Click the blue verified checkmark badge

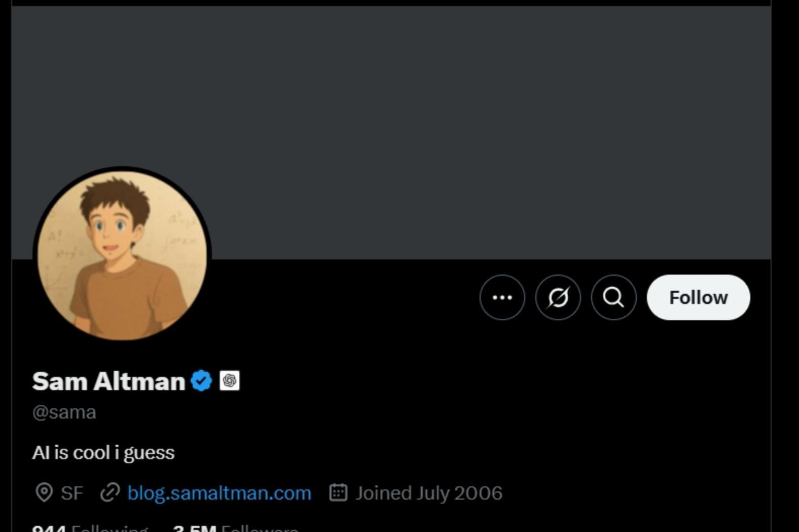[201, 381]
